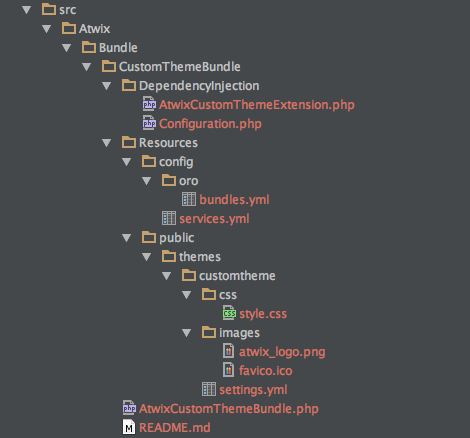Click the image icon for atwix_logo.png
Viewport: 470px width, 438px height.
click(x=228, y=351)
